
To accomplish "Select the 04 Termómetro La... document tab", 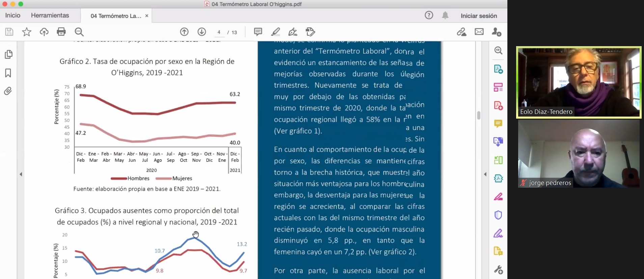I will [116, 16].
